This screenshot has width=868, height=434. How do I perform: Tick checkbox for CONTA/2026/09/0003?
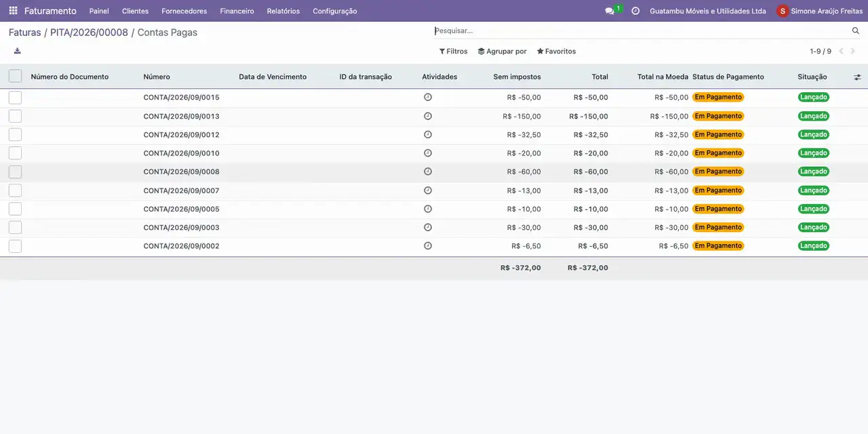(15, 227)
